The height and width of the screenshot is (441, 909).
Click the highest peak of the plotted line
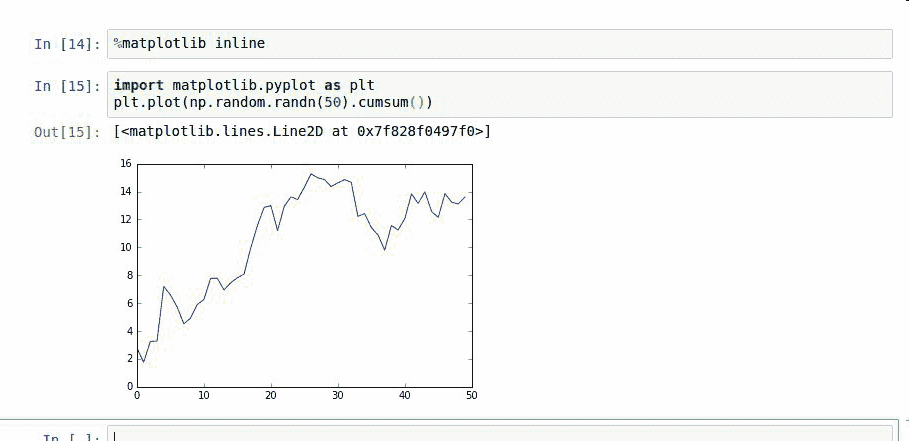pos(311,174)
